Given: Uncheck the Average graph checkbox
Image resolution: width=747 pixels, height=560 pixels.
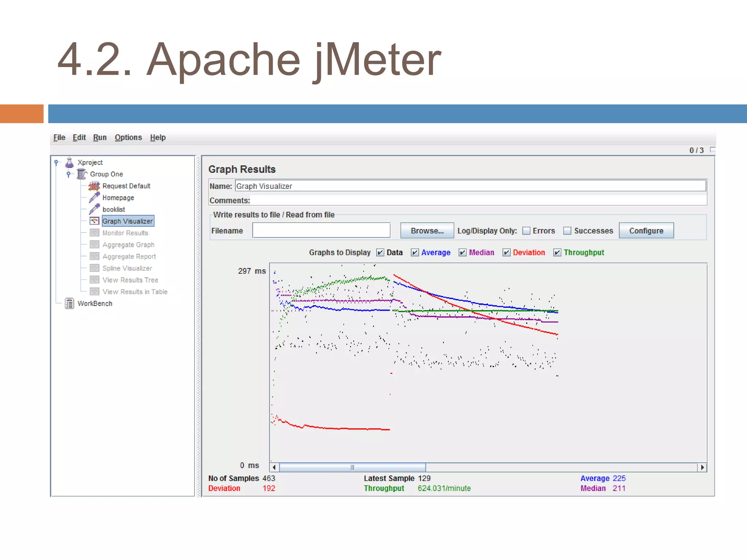Looking at the screenshot, I should (x=415, y=252).
